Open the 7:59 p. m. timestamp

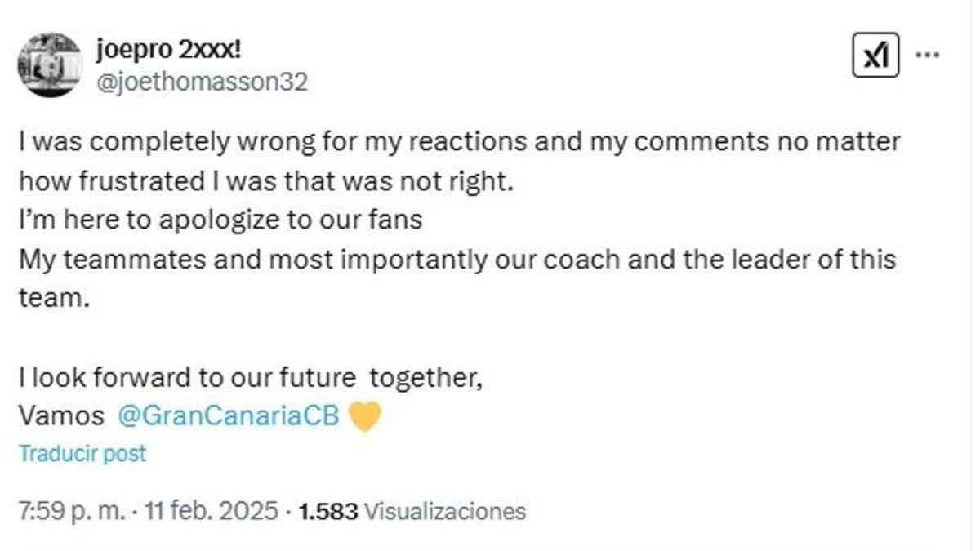click(72, 512)
